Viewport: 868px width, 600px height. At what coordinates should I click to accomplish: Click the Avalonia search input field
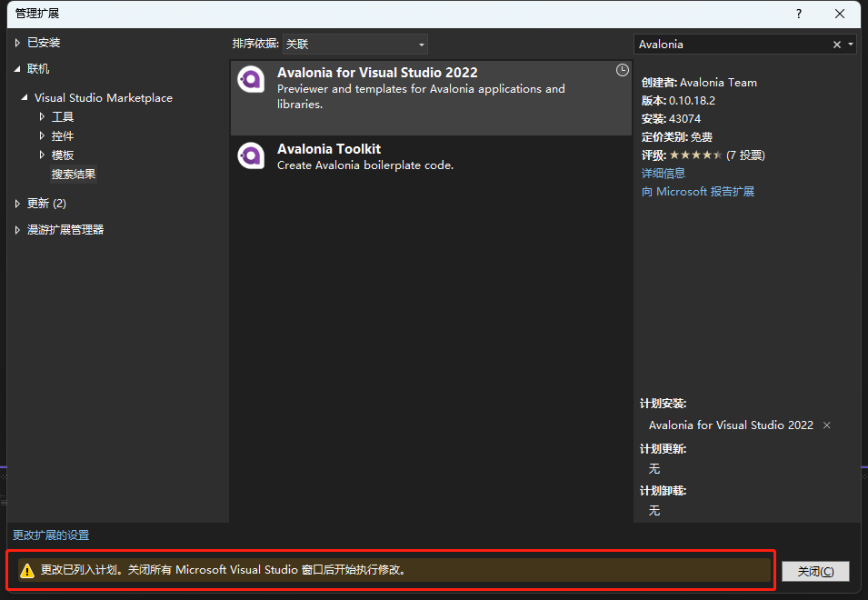(x=733, y=45)
